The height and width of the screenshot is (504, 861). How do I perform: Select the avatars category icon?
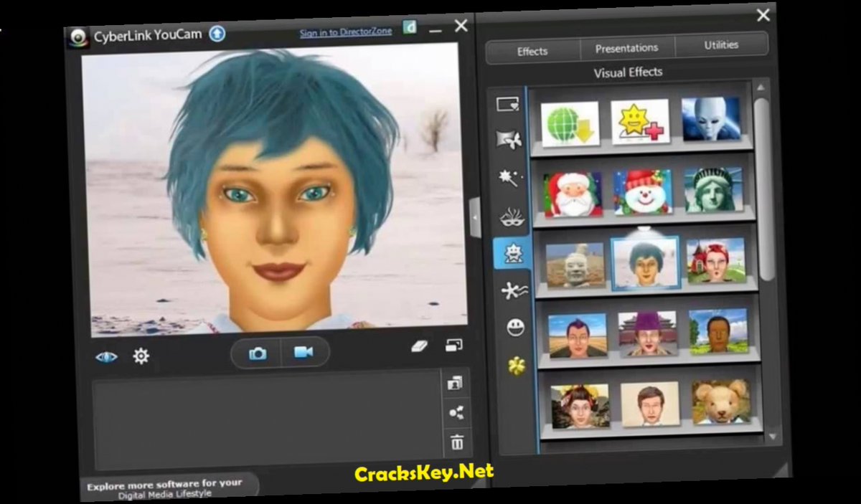(513, 254)
